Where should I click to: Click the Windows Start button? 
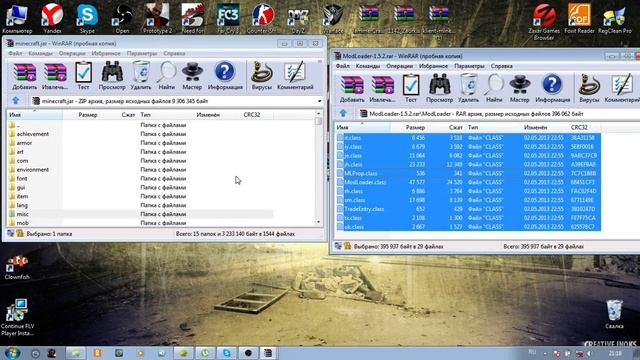coord(12,353)
